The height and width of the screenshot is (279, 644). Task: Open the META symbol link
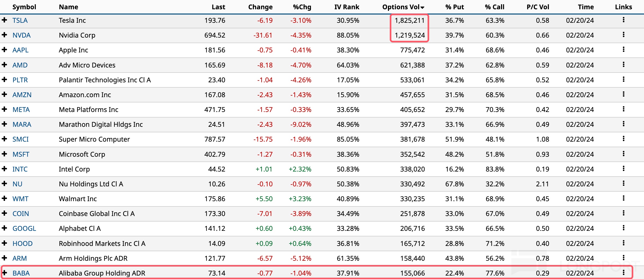pyautogui.click(x=21, y=110)
